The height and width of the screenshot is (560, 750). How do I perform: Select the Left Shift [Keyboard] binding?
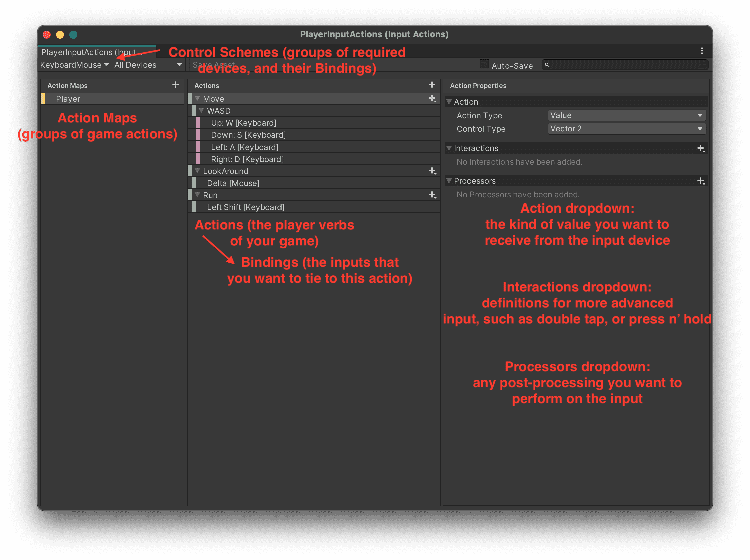(x=245, y=207)
